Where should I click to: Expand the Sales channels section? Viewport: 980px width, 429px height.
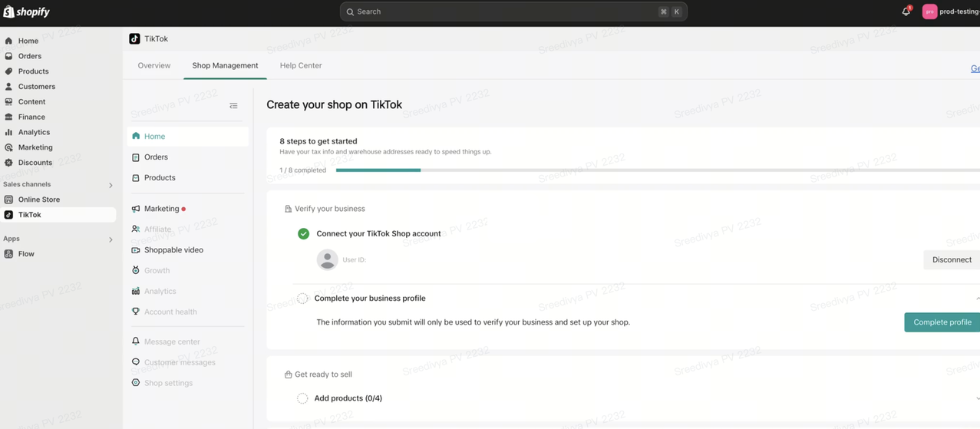tap(111, 185)
